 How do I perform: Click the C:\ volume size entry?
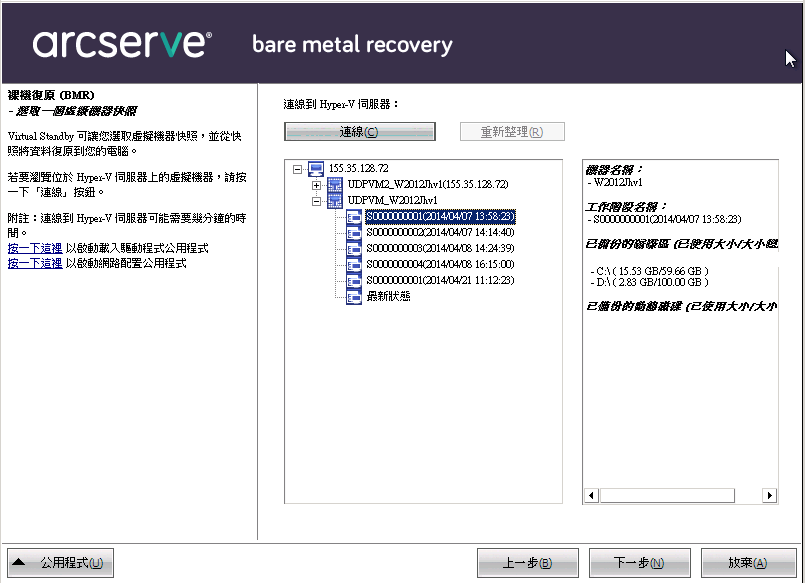tap(649, 271)
